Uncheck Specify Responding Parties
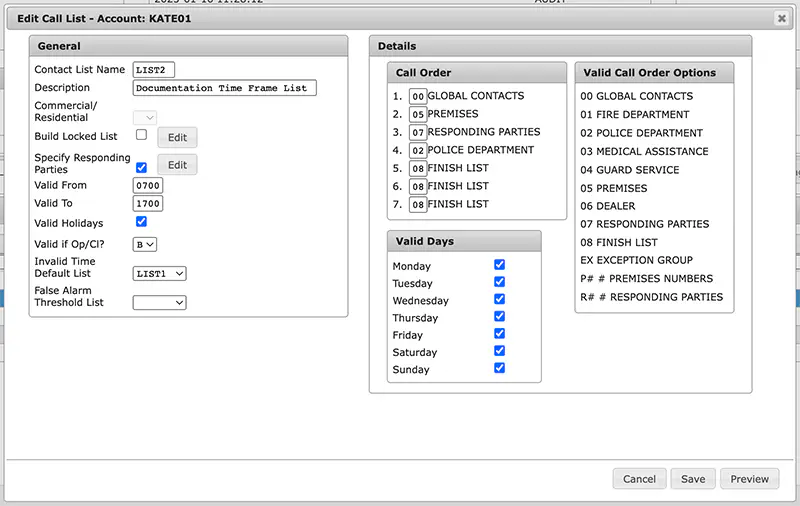Image resolution: width=800 pixels, height=506 pixels. point(141,167)
